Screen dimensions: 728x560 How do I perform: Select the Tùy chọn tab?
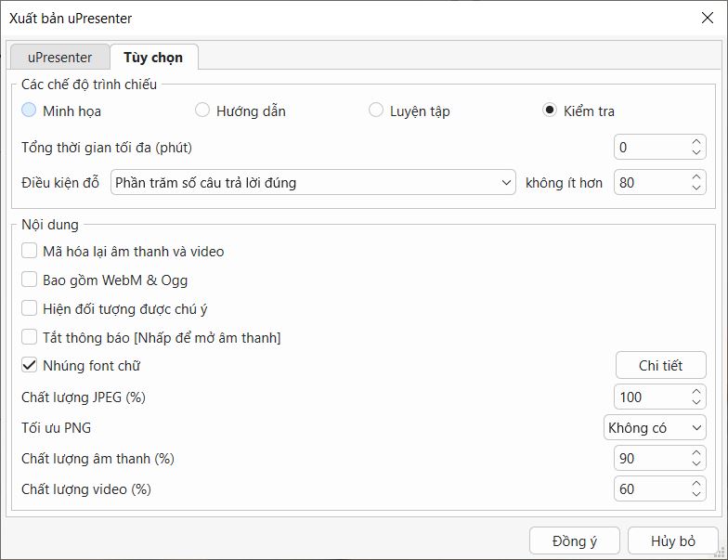click(x=153, y=58)
